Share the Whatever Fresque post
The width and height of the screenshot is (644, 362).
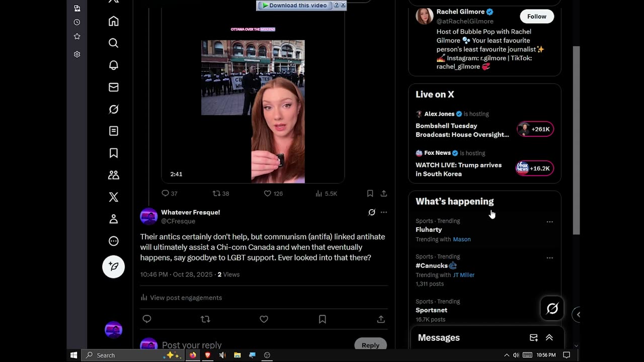pos(381,319)
